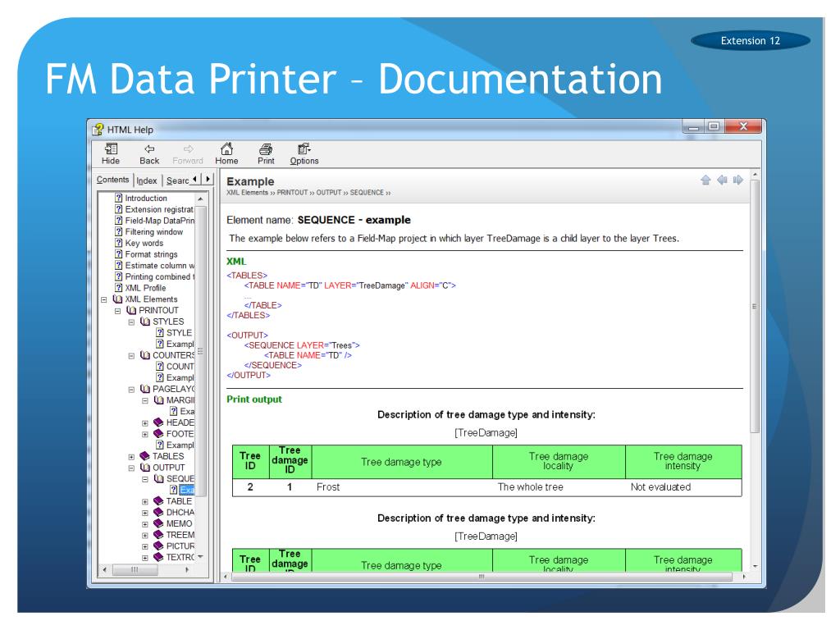Expand the TABLE tree node
The height and width of the screenshot is (630, 840).
coord(144,502)
